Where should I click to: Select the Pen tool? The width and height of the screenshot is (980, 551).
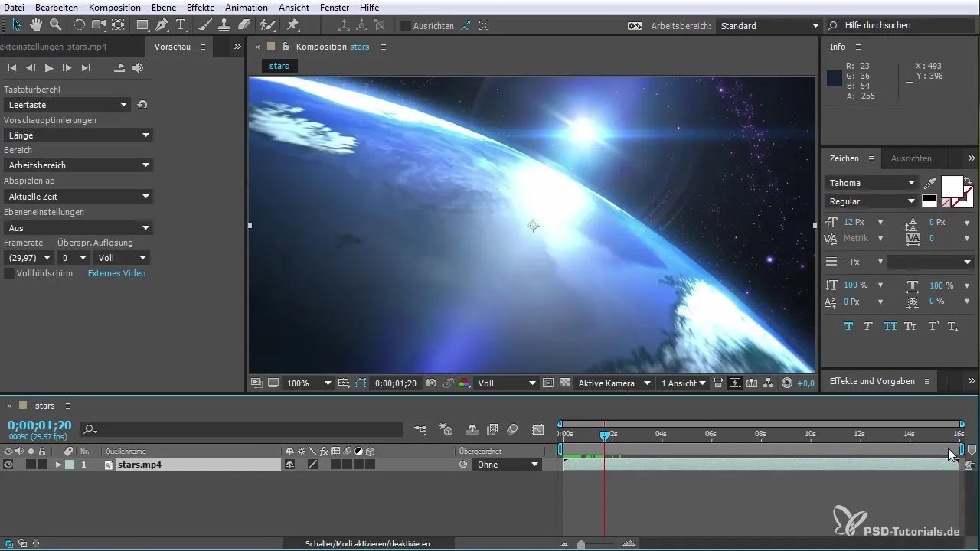162,25
